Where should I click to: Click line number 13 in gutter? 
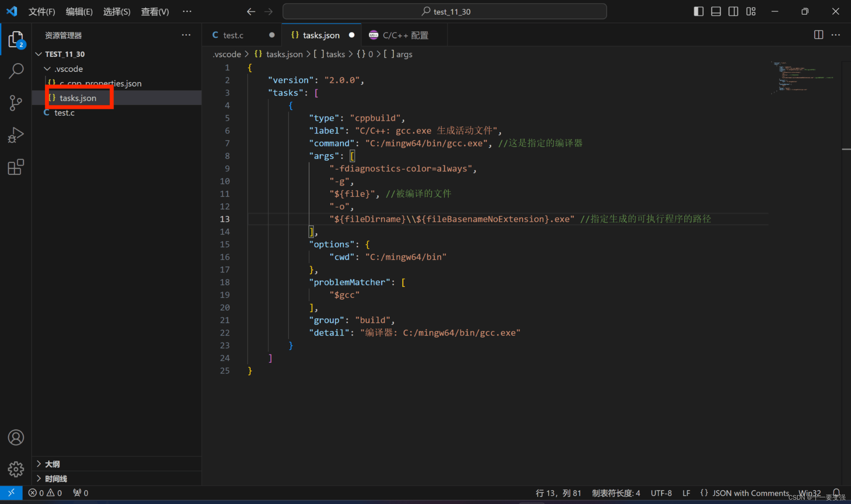click(x=225, y=219)
